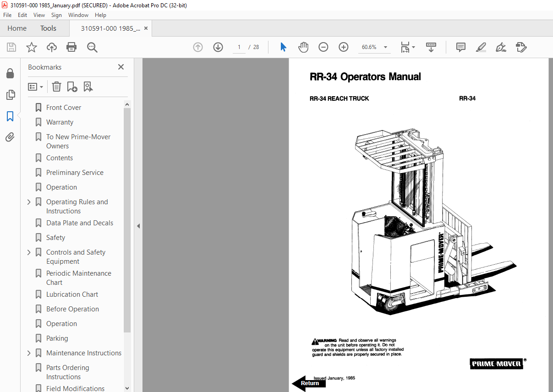The height and width of the screenshot is (392, 553).
Task: Select the highlight text pen tool
Action: (x=481, y=47)
